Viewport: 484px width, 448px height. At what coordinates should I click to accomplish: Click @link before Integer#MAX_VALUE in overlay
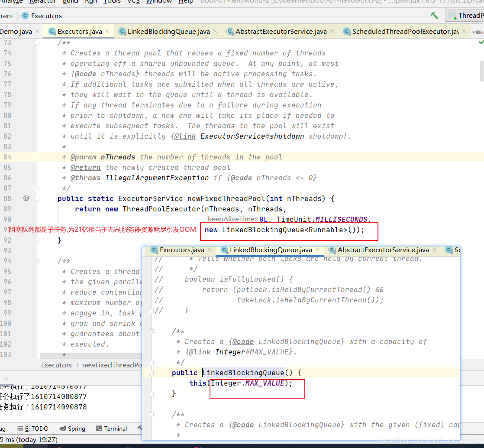(200, 352)
